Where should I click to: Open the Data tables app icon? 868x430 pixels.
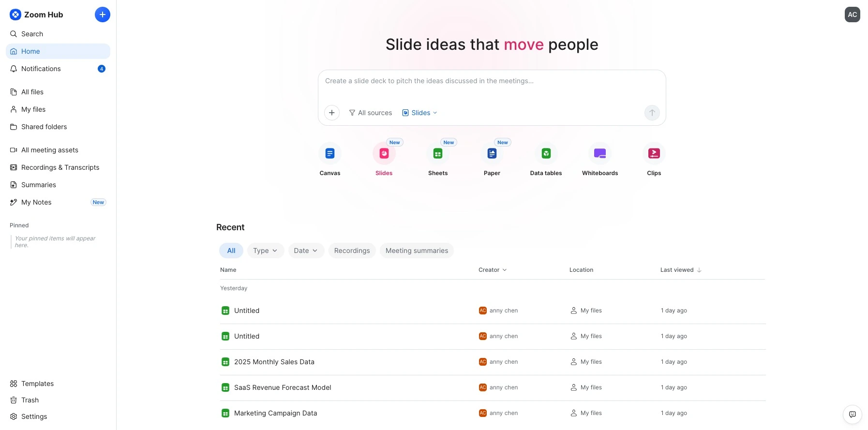(546, 153)
